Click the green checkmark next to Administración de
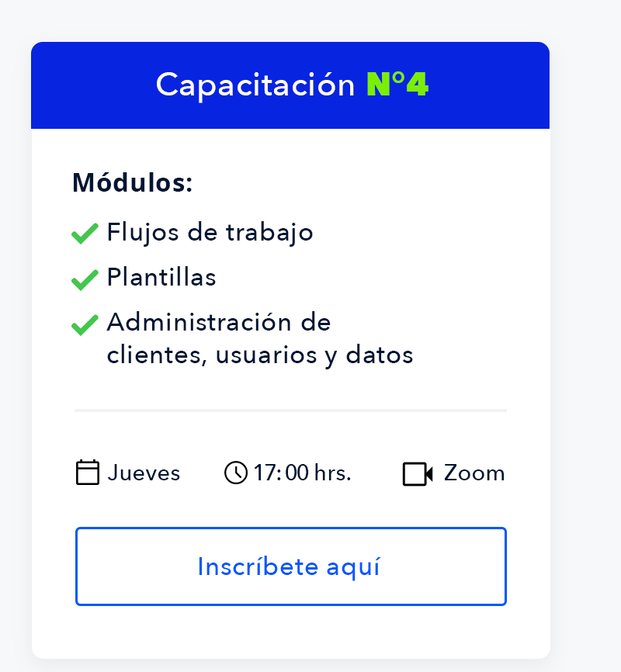The image size is (621, 672). coord(85,325)
